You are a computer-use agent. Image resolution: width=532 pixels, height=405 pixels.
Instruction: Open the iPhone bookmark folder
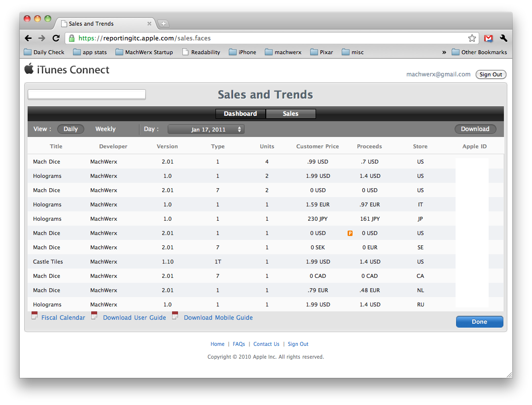pos(243,52)
